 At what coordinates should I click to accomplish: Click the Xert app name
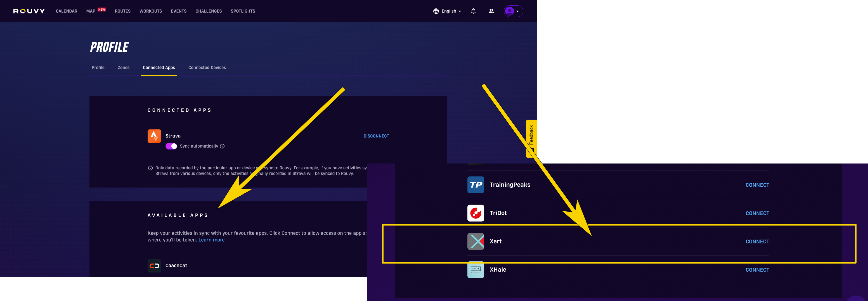(x=495, y=241)
